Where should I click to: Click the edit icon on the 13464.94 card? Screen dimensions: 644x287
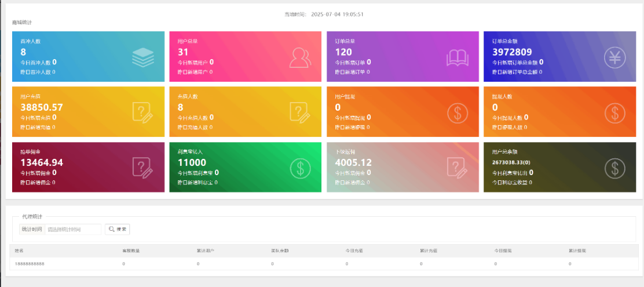point(142,168)
